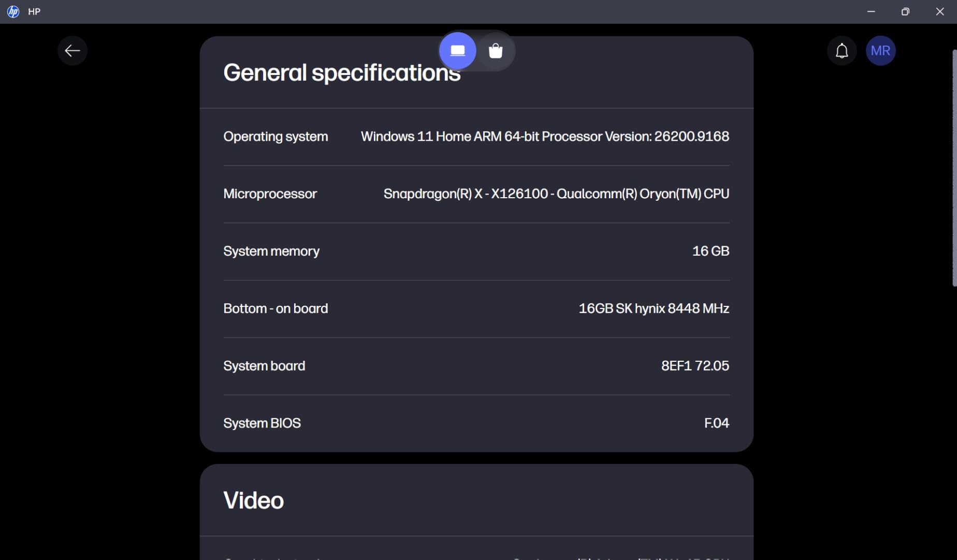
Task: Open notifications bell icon
Action: 842,51
